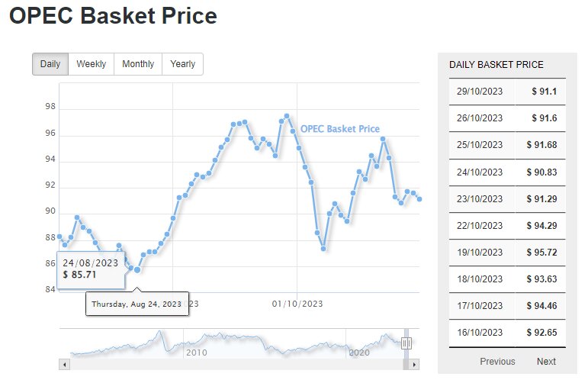Select the Daily chart view
The width and height of the screenshot is (588, 380).
50,64
